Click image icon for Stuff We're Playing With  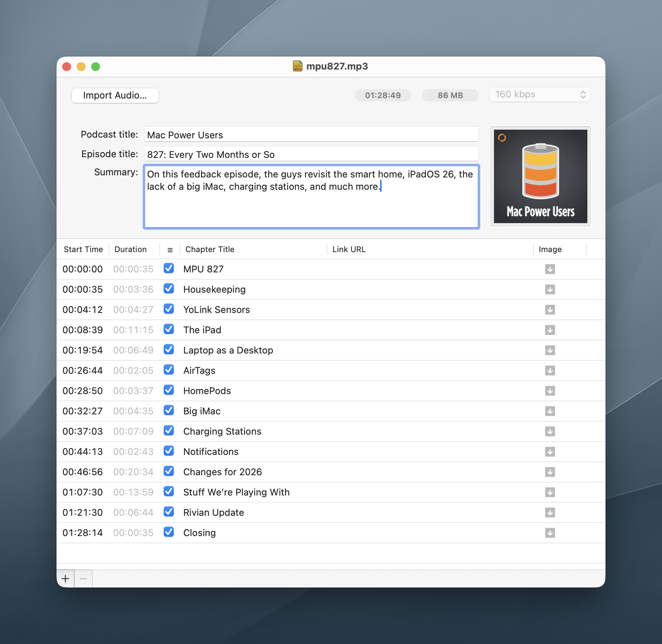point(550,492)
